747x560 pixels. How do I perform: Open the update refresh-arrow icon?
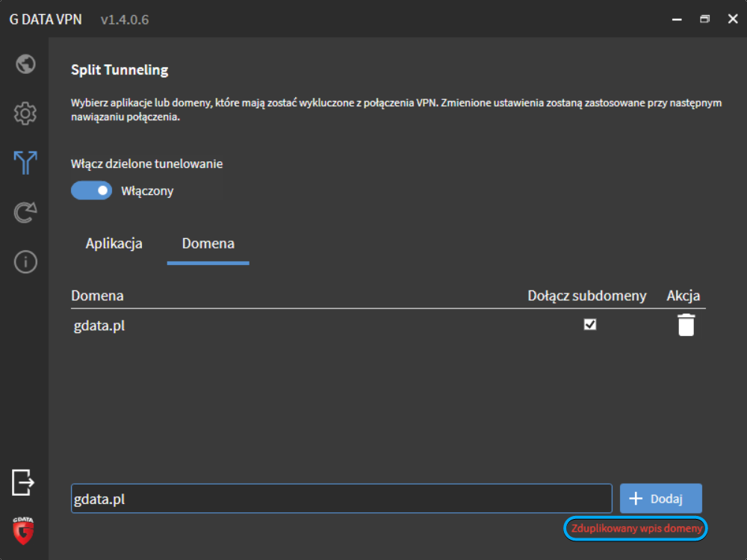(25, 212)
